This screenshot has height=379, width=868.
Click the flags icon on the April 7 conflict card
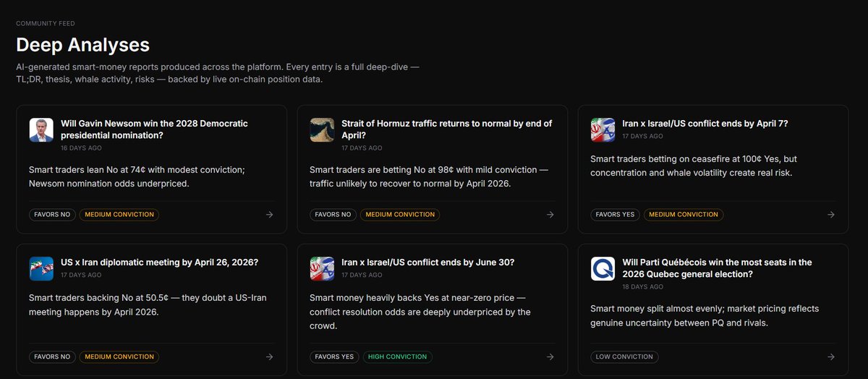click(603, 129)
